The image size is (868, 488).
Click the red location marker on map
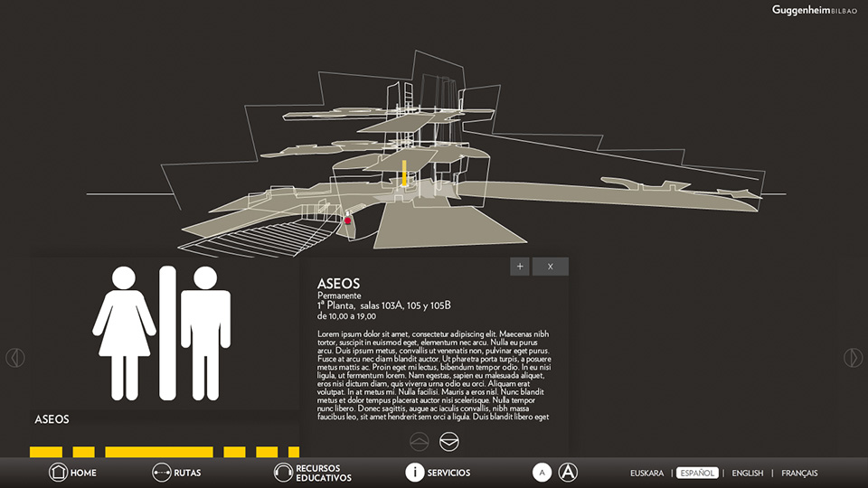(x=347, y=220)
